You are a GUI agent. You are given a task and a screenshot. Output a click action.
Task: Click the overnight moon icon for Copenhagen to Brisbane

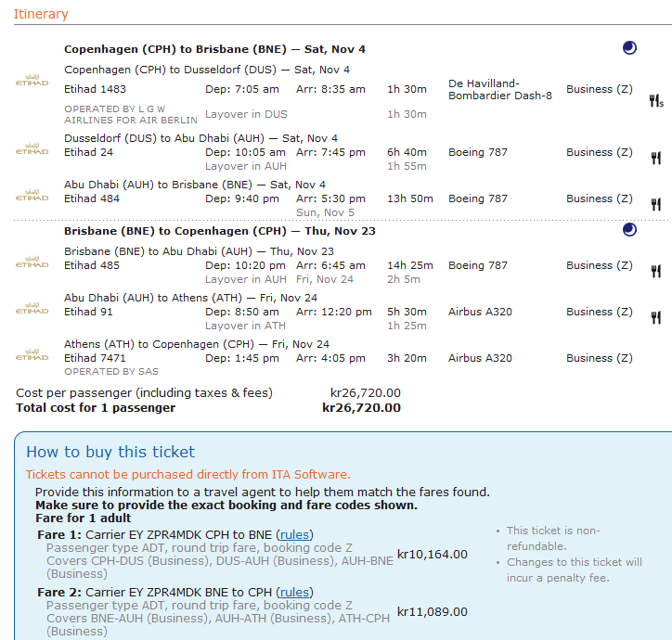(629, 48)
